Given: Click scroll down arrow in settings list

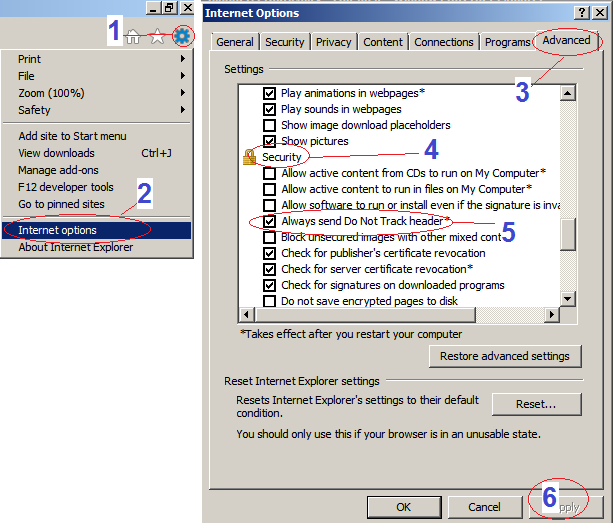Looking at the screenshot, I should (x=567, y=299).
